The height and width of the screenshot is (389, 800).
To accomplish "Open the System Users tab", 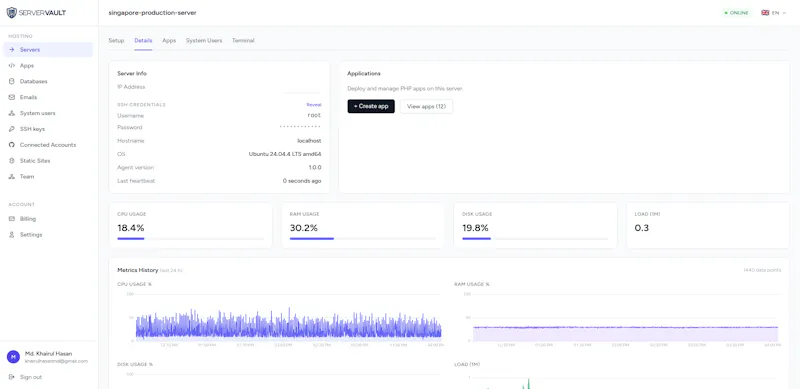I will pyautogui.click(x=204, y=40).
